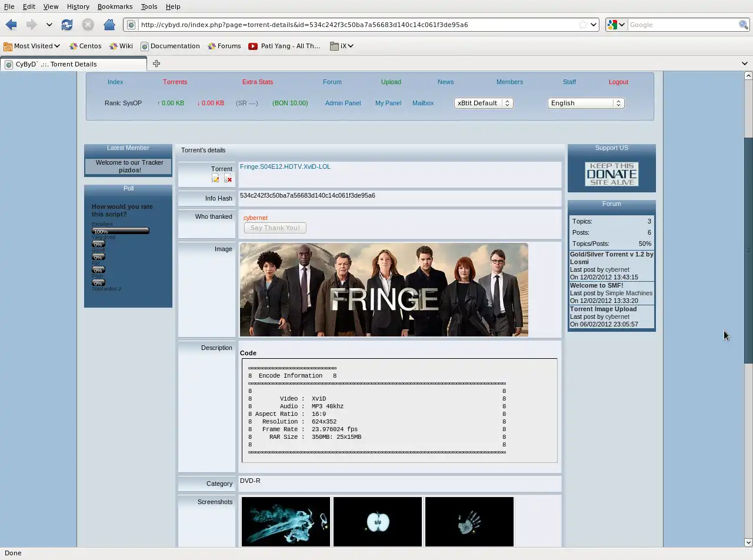Image resolution: width=753 pixels, height=560 pixels.
Task: Open the recent pages history dropdown arrow
Action: [x=49, y=25]
